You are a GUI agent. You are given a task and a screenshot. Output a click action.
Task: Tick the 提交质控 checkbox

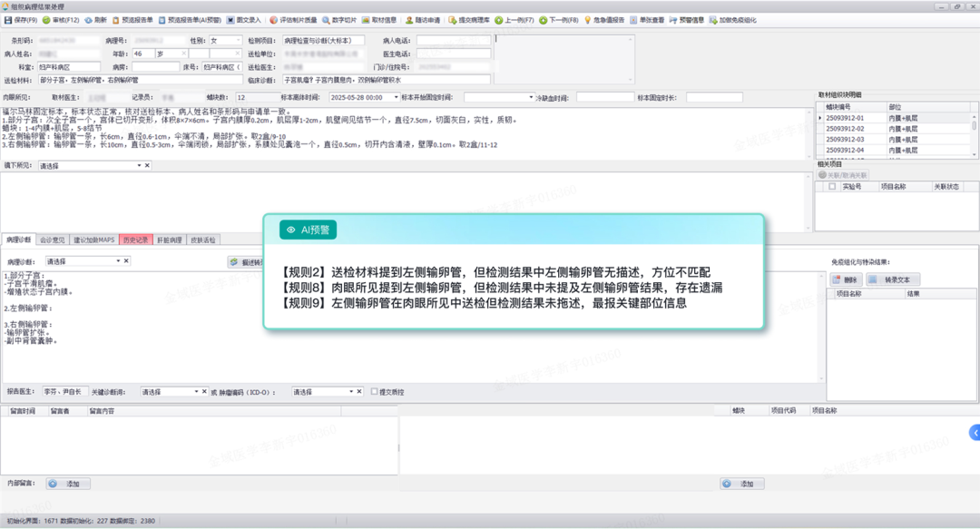pyautogui.click(x=375, y=391)
